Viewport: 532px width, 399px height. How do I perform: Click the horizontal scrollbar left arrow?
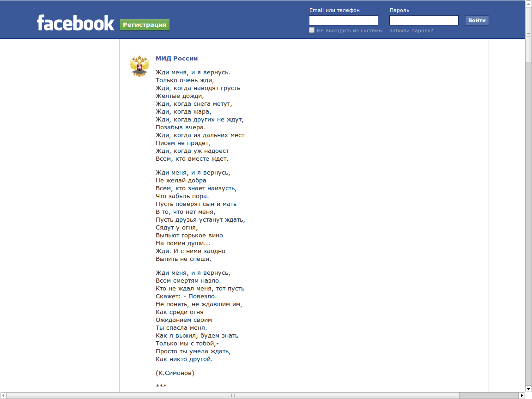click(x=3, y=396)
